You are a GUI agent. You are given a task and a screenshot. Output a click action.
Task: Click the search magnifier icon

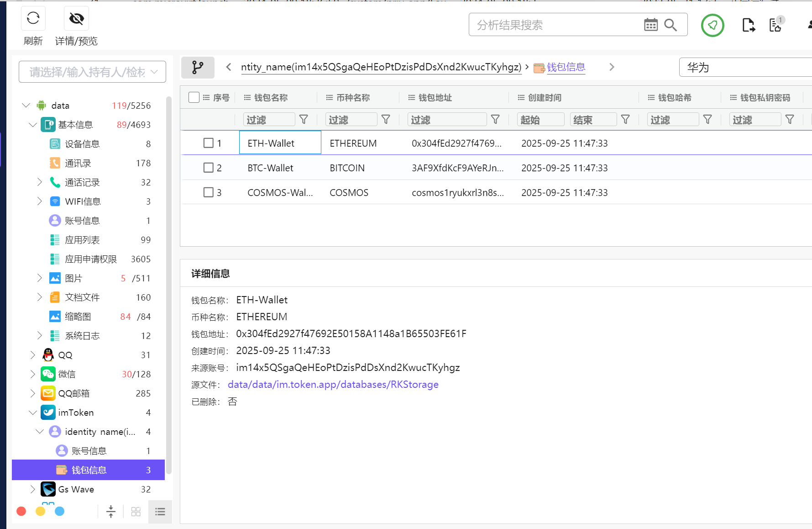[671, 25]
